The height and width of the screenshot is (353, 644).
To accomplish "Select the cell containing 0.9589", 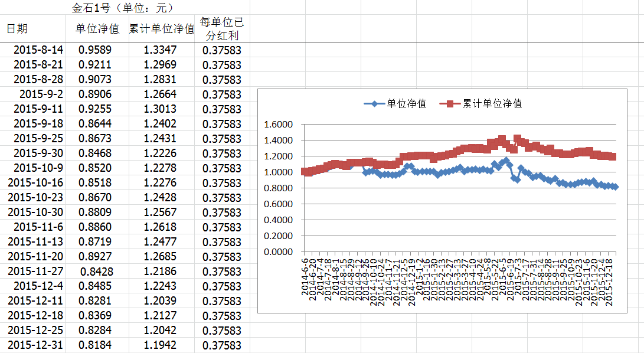I will coord(95,50).
